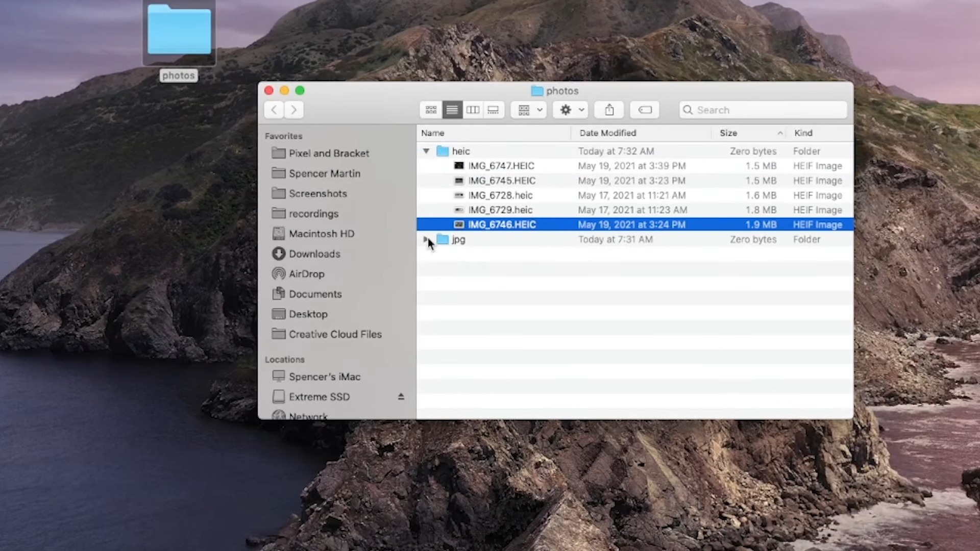Go forward using the forward arrow
Viewport: 980px width, 551px height.
point(293,110)
